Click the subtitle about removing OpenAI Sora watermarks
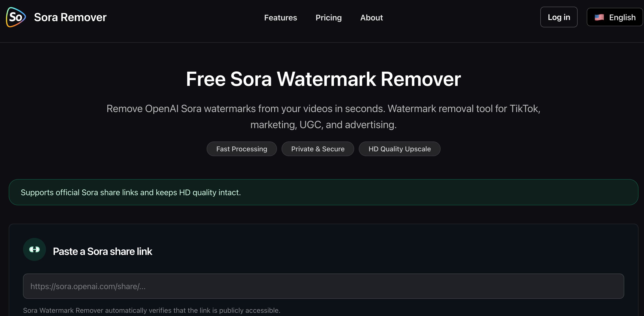This screenshot has height=316, width=644. click(323, 116)
